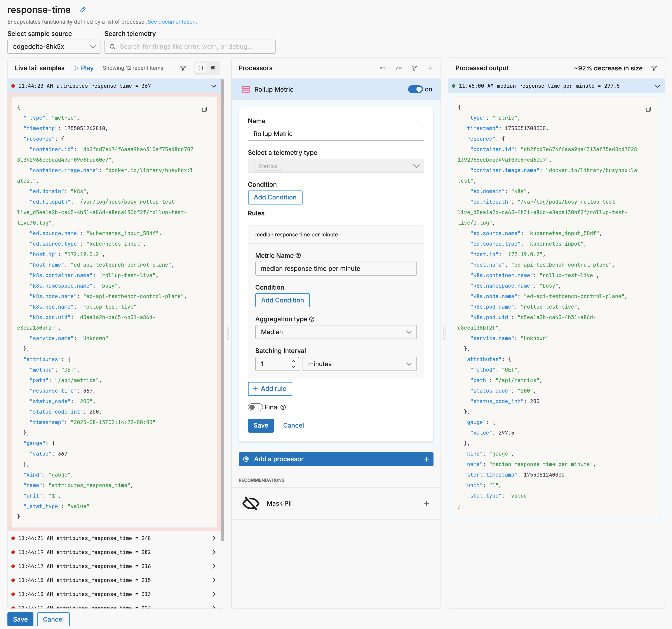The height and width of the screenshot is (629, 672).
Task: Click the ~92% decrease in size label
Action: [608, 68]
